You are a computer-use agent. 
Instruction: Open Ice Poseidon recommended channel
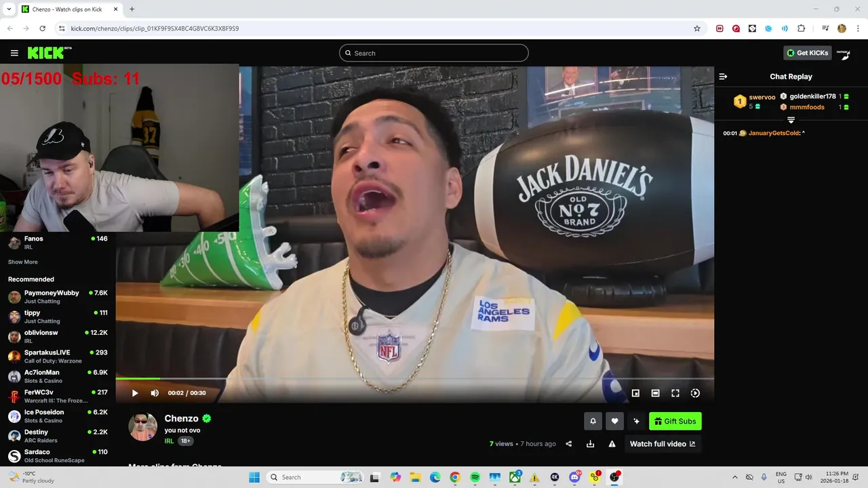58,416
